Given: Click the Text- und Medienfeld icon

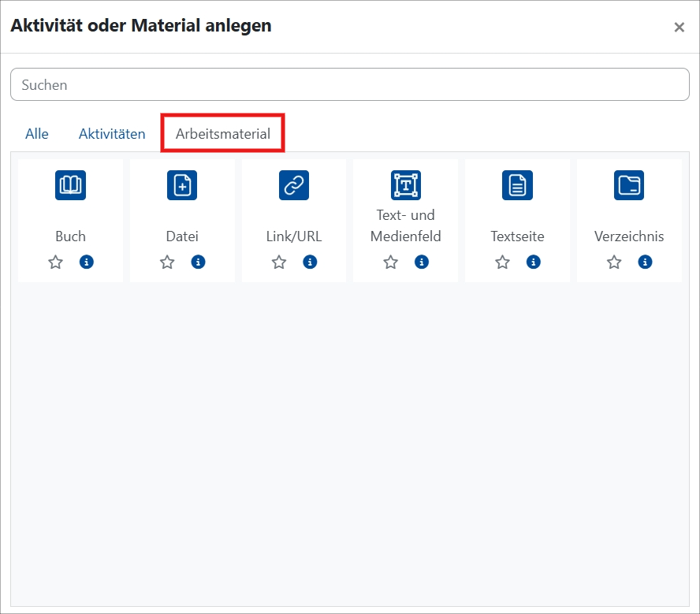Looking at the screenshot, I should click(x=405, y=185).
